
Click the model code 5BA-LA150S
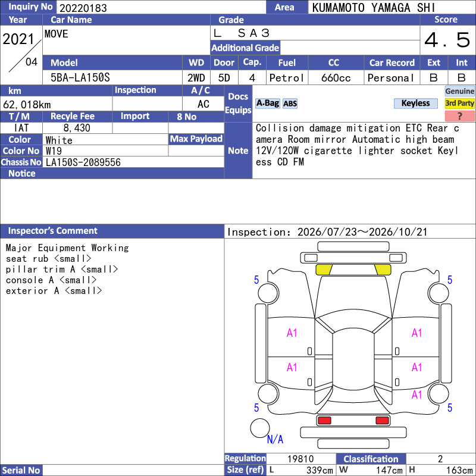(x=80, y=78)
